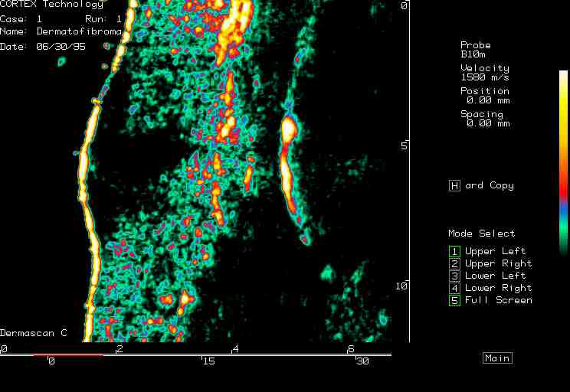
Task: Click the red segment on bottom ruler
Action: (68, 355)
